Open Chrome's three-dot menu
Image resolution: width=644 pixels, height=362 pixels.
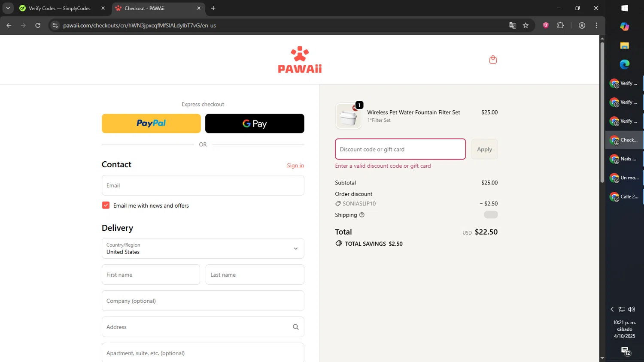596,25
